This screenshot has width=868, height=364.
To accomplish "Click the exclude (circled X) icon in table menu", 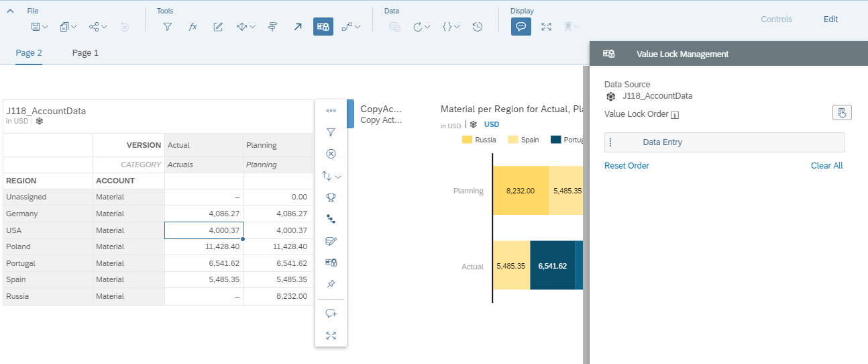I will coord(331,154).
